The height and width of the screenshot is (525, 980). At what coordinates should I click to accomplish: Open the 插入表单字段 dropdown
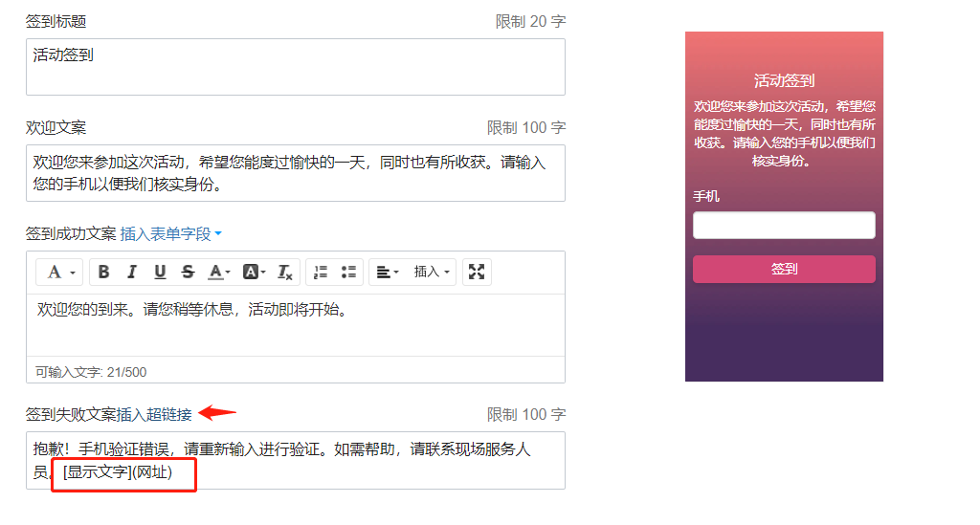pos(170,234)
